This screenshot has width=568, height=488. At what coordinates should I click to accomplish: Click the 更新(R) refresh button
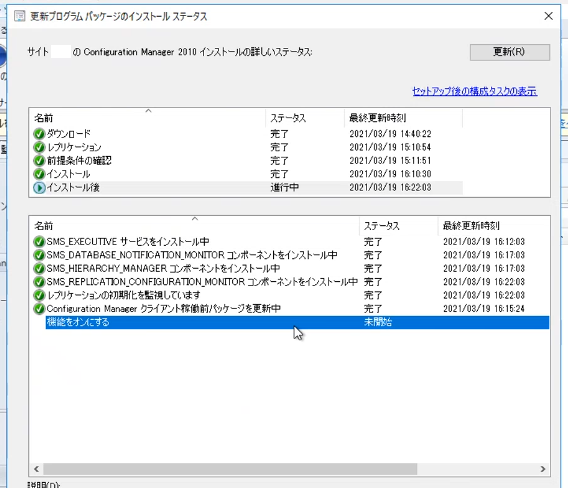coord(510,52)
